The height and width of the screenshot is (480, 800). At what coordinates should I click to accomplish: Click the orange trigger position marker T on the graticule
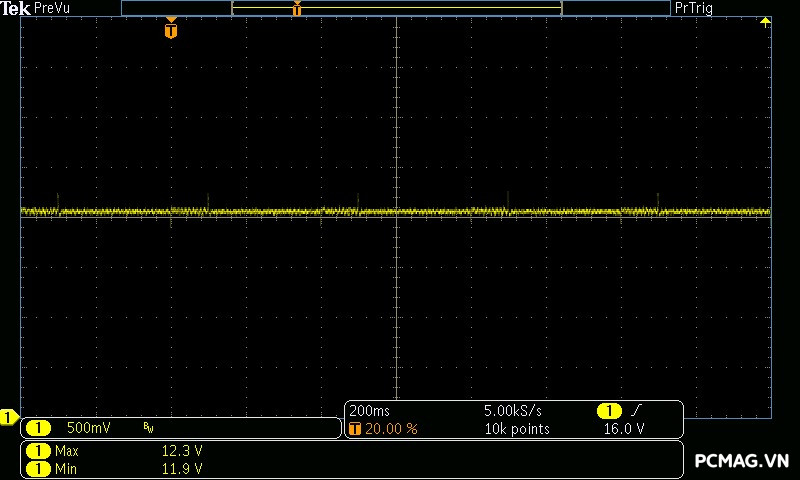pyautogui.click(x=171, y=30)
